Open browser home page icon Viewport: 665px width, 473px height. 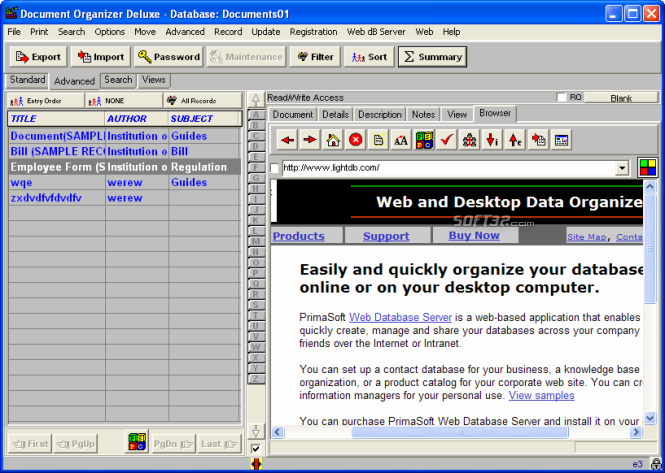333,140
